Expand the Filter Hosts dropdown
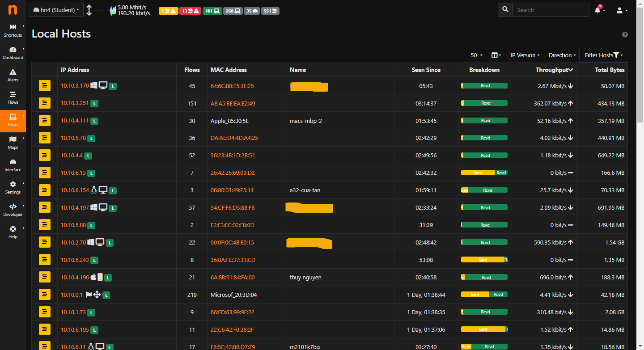 pyautogui.click(x=603, y=55)
